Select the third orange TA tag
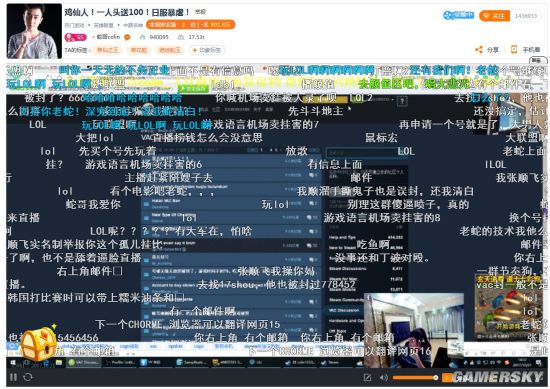The width and height of the screenshot is (550, 389). pyautogui.click(x=170, y=50)
